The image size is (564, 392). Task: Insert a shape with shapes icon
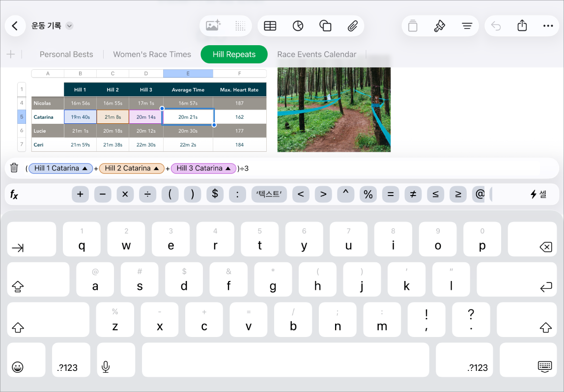(x=325, y=26)
